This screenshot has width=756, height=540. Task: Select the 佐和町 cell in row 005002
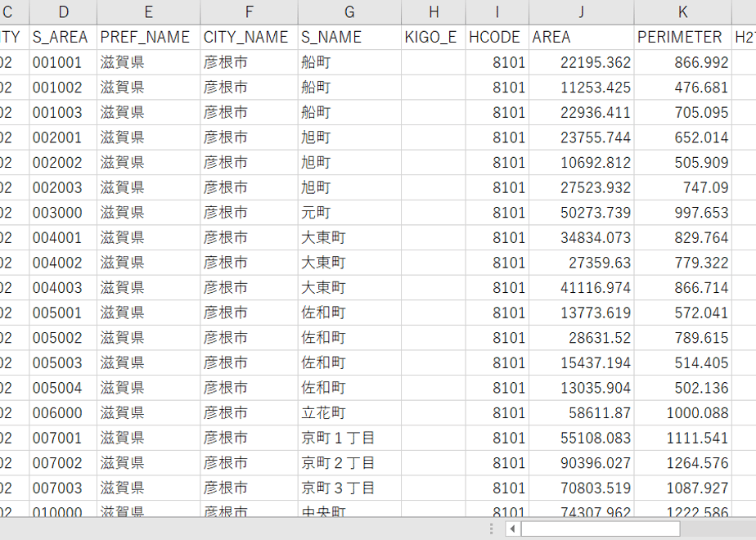(349, 338)
